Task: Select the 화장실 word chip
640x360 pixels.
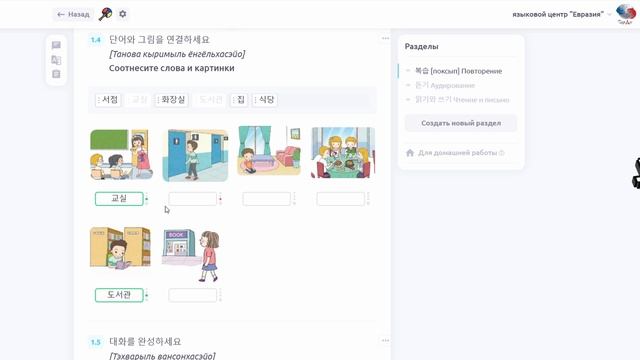Action: click(x=171, y=100)
